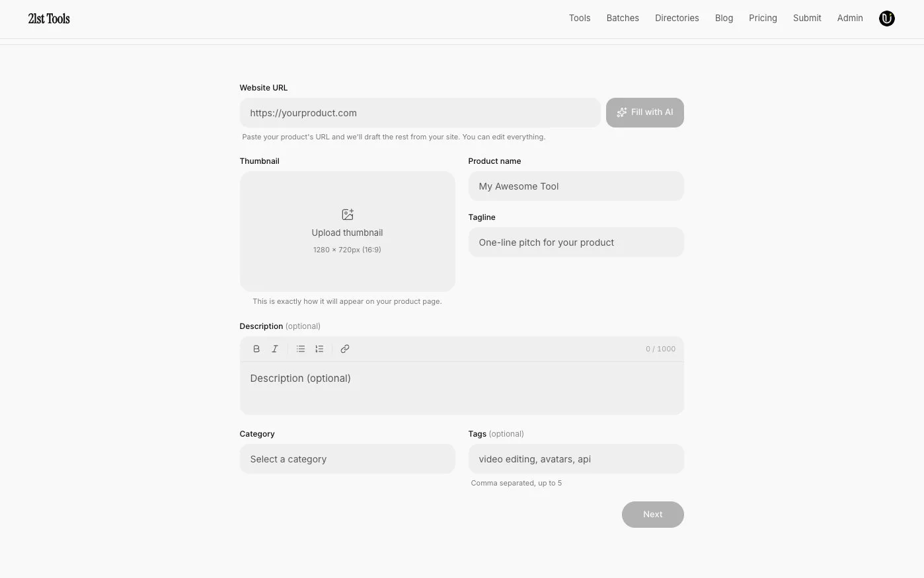
Task: Click the image upload icon in thumbnail area
Action: click(348, 215)
